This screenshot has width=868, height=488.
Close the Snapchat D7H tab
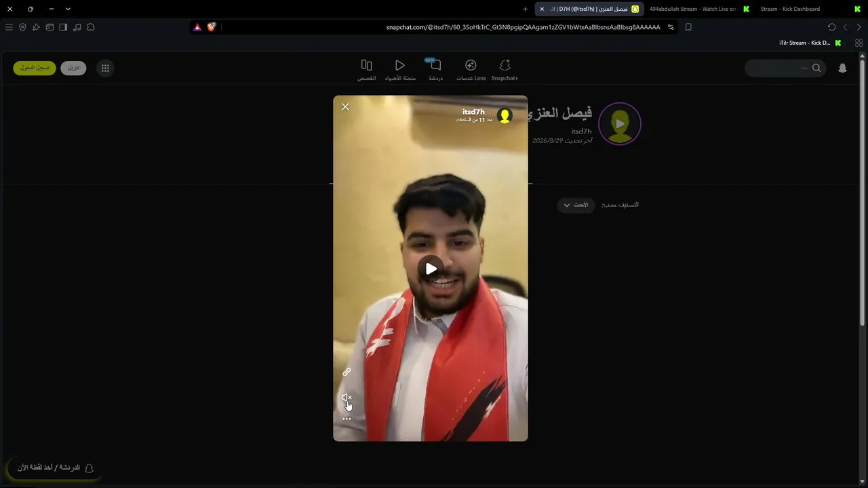pyautogui.click(x=542, y=9)
